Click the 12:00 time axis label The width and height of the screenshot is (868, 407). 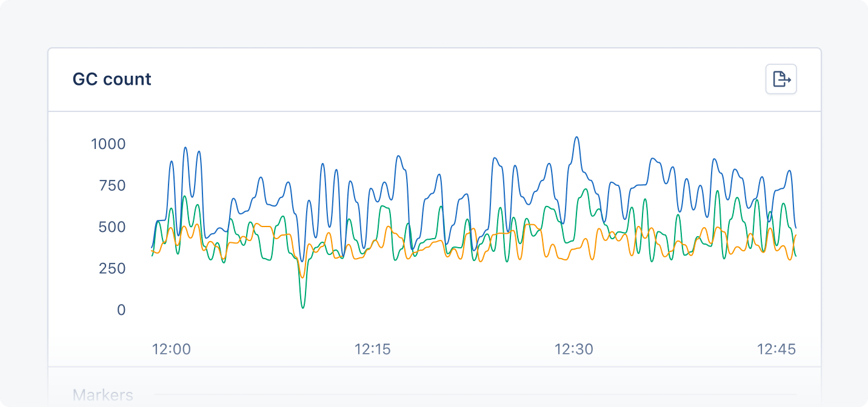pos(171,349)
